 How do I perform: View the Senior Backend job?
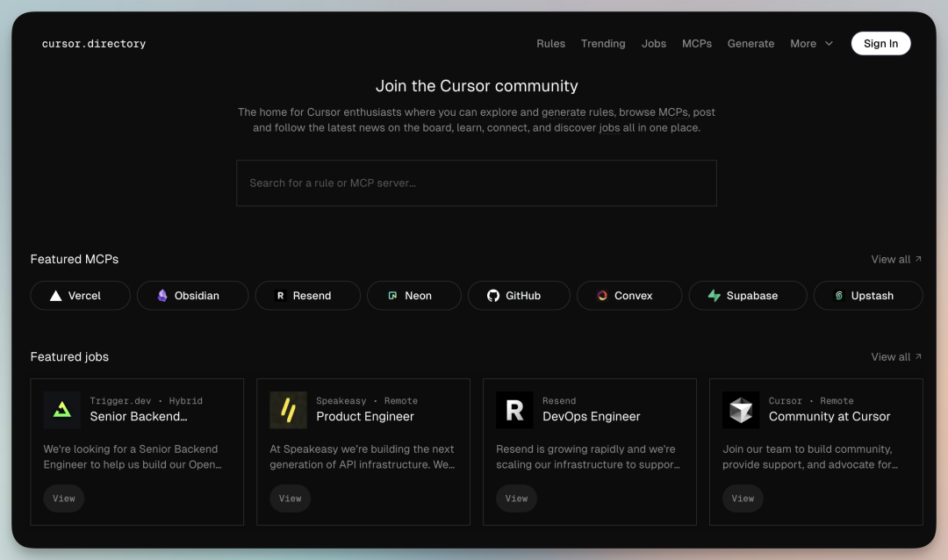[x=63, y=499]
